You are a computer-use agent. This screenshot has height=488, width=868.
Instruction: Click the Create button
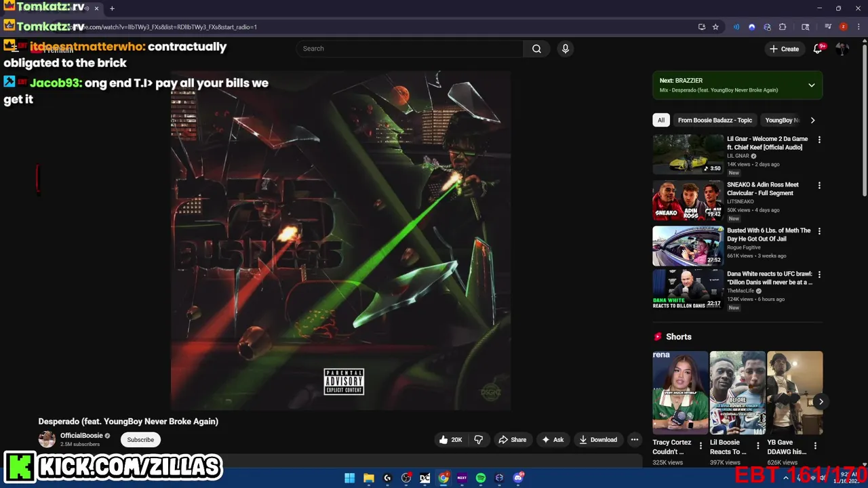point(784,49)
